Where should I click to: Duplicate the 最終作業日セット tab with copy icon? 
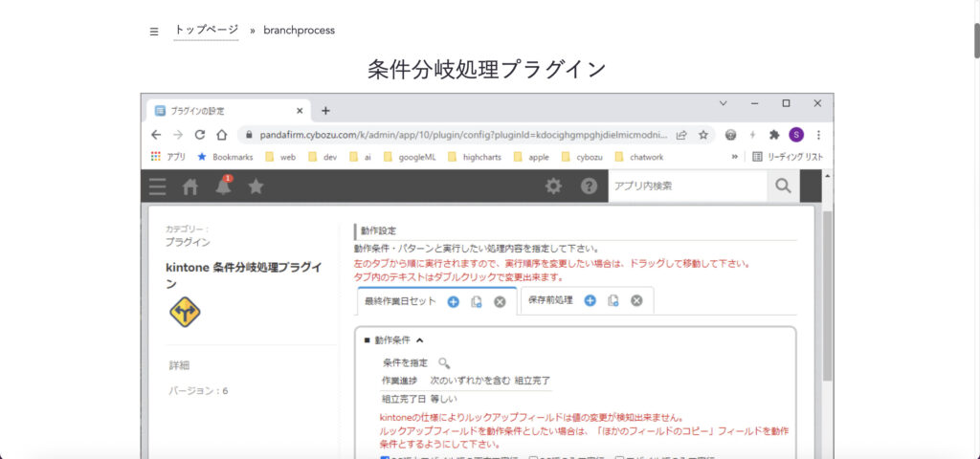click(x=477, y=301)
